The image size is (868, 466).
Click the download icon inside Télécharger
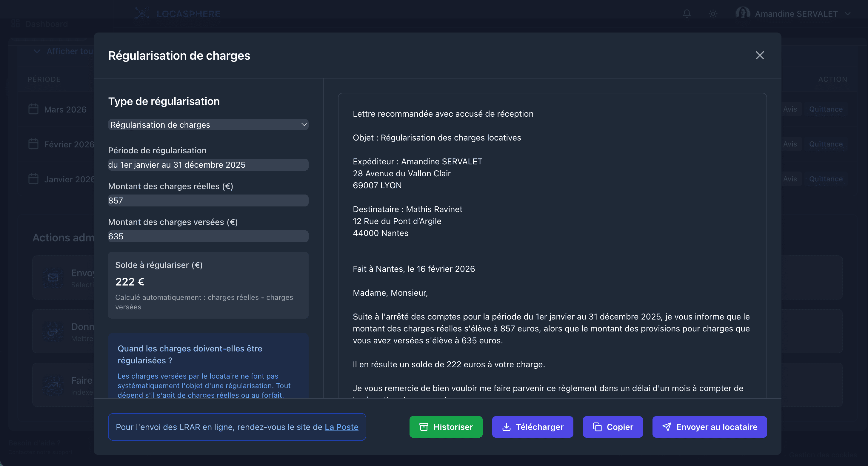pyautogui.click(x=507, y=427)
